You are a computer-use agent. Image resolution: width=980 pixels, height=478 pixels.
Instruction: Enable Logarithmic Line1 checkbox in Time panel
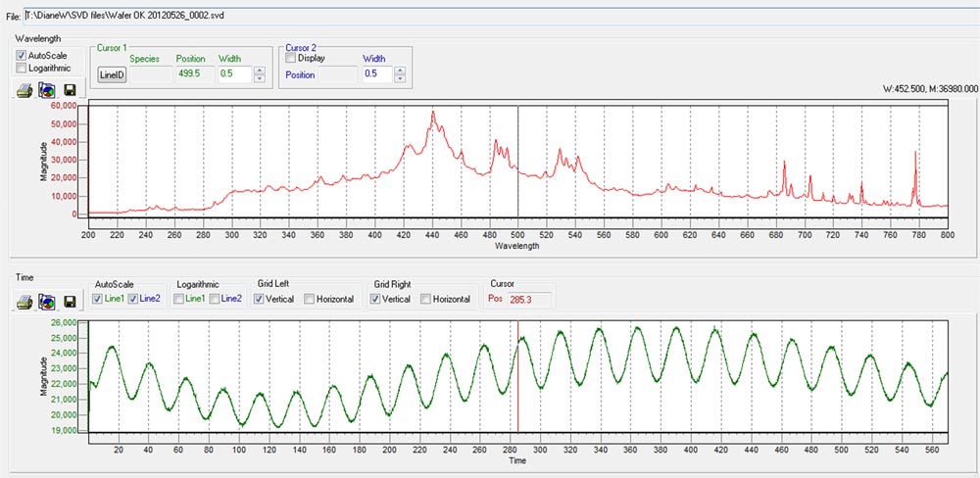click(x=178, y=299)
